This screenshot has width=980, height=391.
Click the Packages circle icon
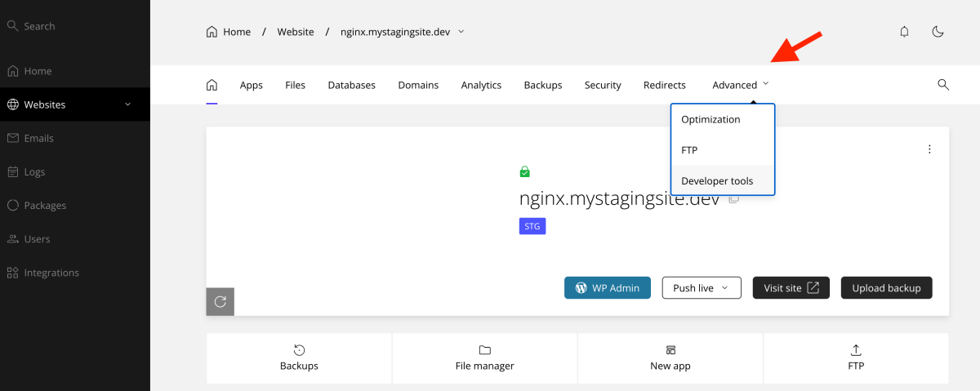(x=12, y=206)
